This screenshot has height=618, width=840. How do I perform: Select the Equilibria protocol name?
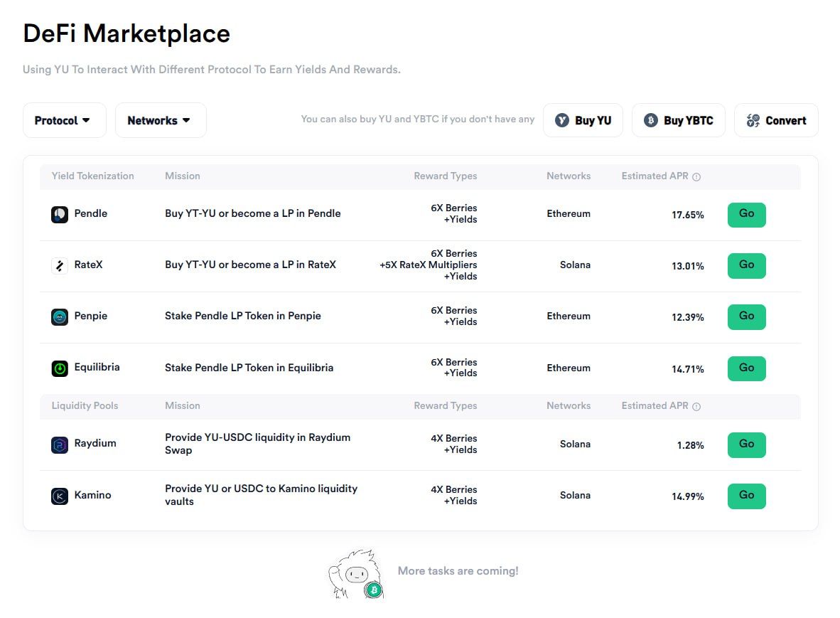(x=97, y=367)
